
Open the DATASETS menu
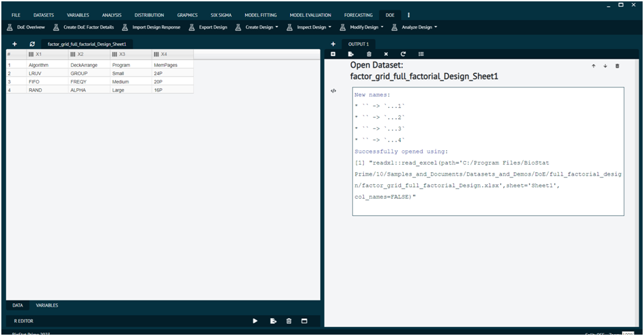pos(44,15)
